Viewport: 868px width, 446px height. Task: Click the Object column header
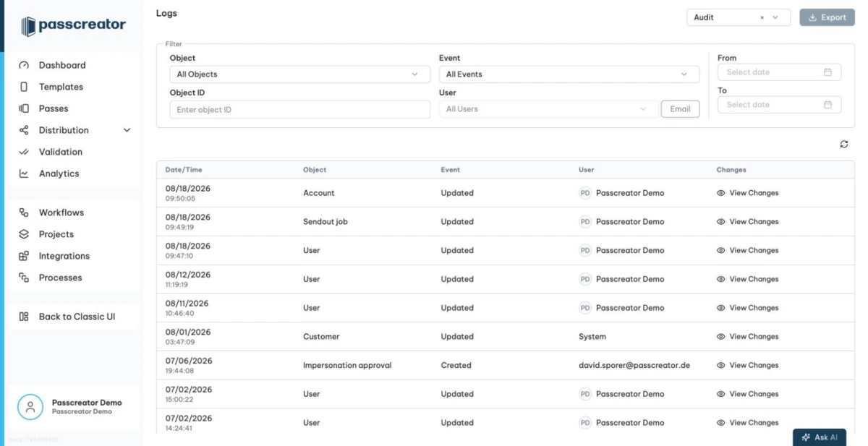(315, 170)
